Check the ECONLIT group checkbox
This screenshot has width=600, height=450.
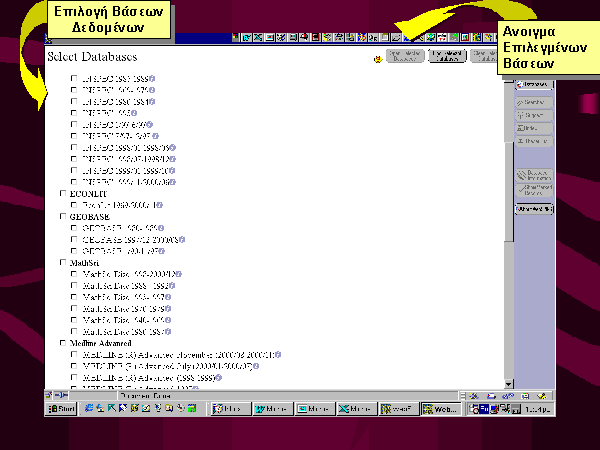(64, 193)
